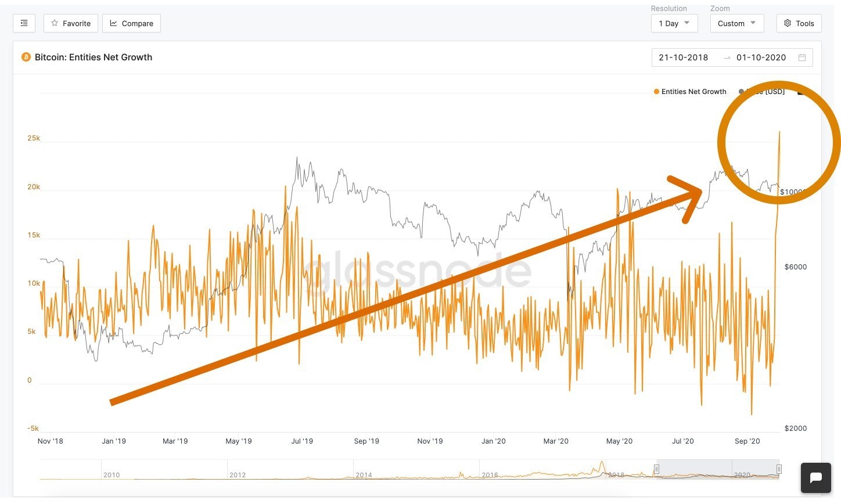Expand the Tools menu
The width and height of the screenshot is (841, 504).
pyautogui.click(x=799, y=23)
